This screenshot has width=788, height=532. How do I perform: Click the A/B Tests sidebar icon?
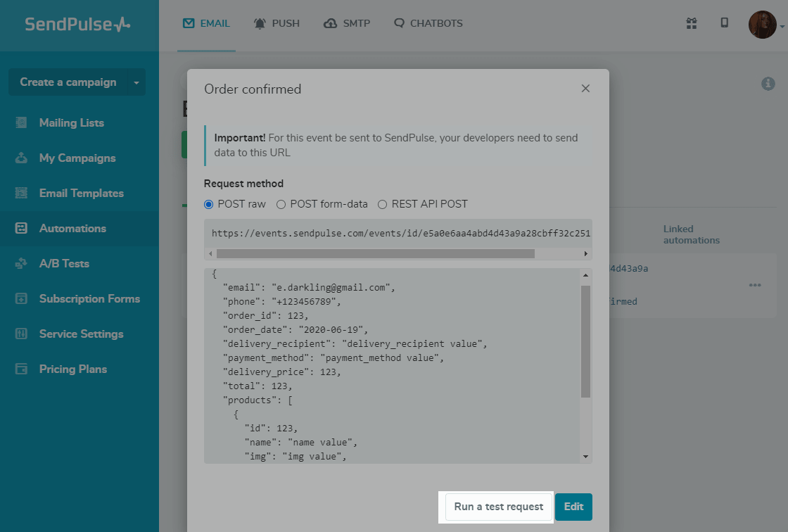[x=21, y=263]
